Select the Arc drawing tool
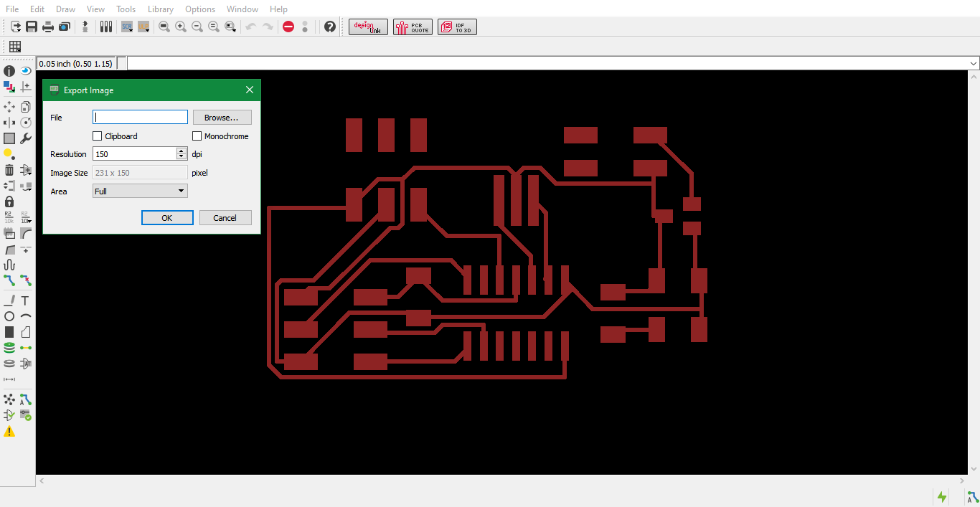 click(26, 316)
